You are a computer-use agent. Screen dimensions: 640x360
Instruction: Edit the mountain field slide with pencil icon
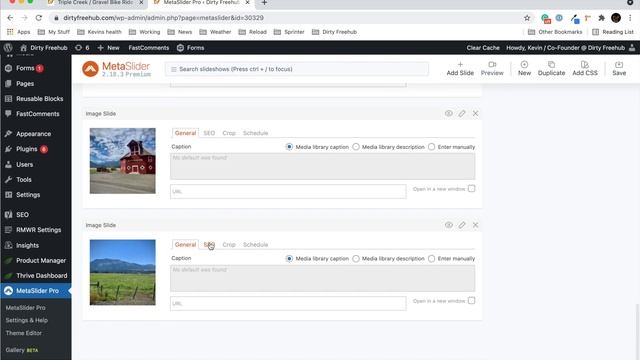(x=462, y=225)
